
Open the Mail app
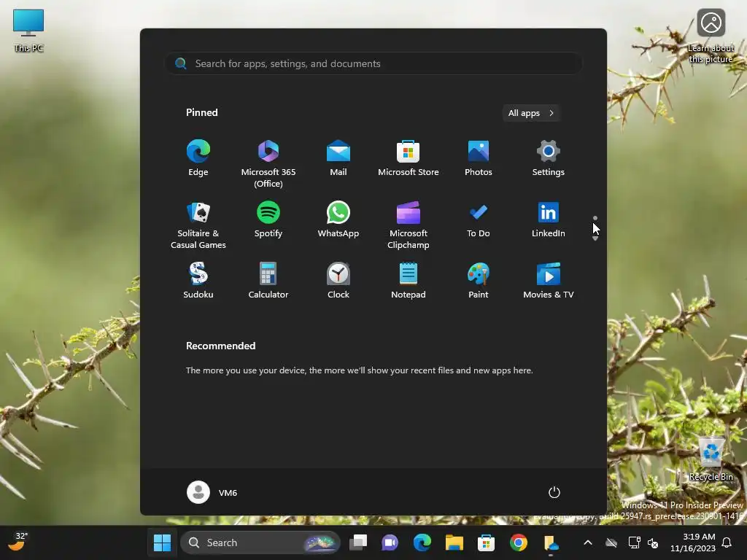(x=338, y=158)
